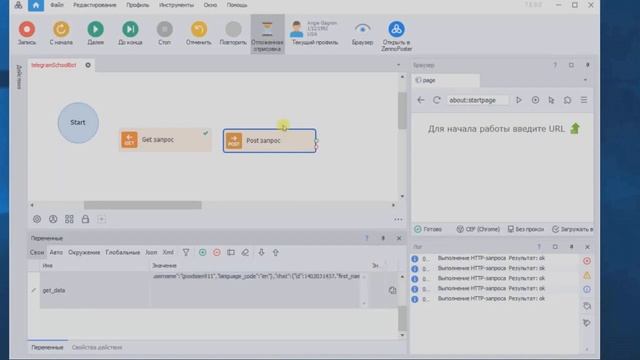Click the target icon below canvas
This screenshot has height=360, width=640.
coord(37,219)
